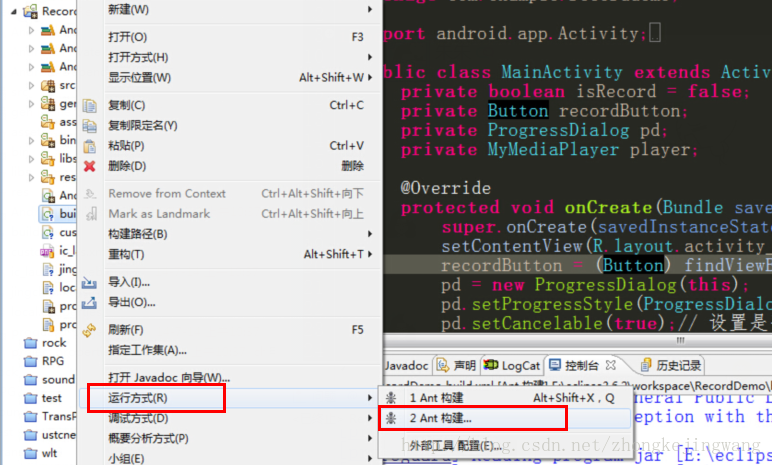Click the test project folder icon
The width and height of the screenshot is (772, 465).
pyautogui.click(x=31, y=398)
